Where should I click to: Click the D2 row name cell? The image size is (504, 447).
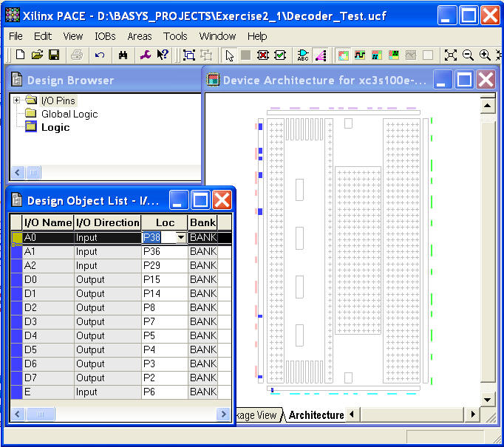coord(48,307)
